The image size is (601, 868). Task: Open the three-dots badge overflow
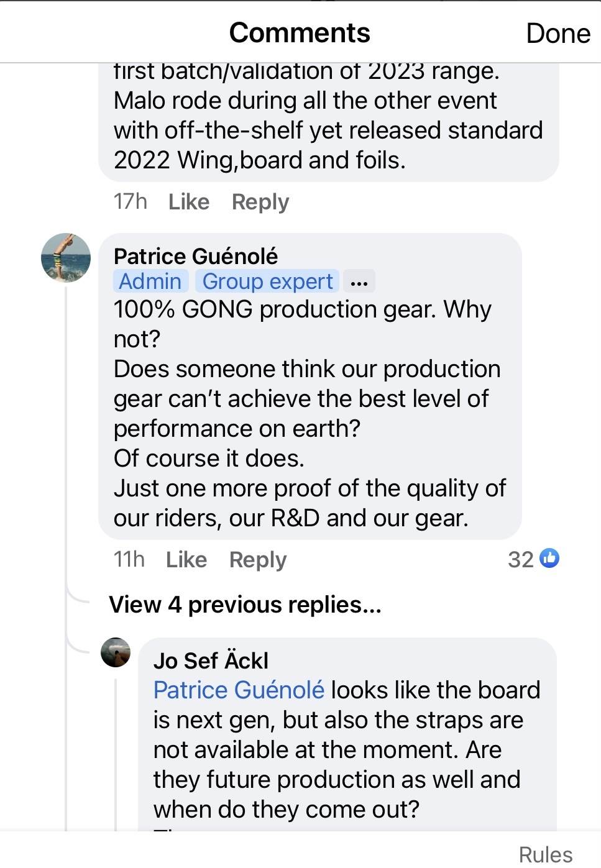(359, 282)
